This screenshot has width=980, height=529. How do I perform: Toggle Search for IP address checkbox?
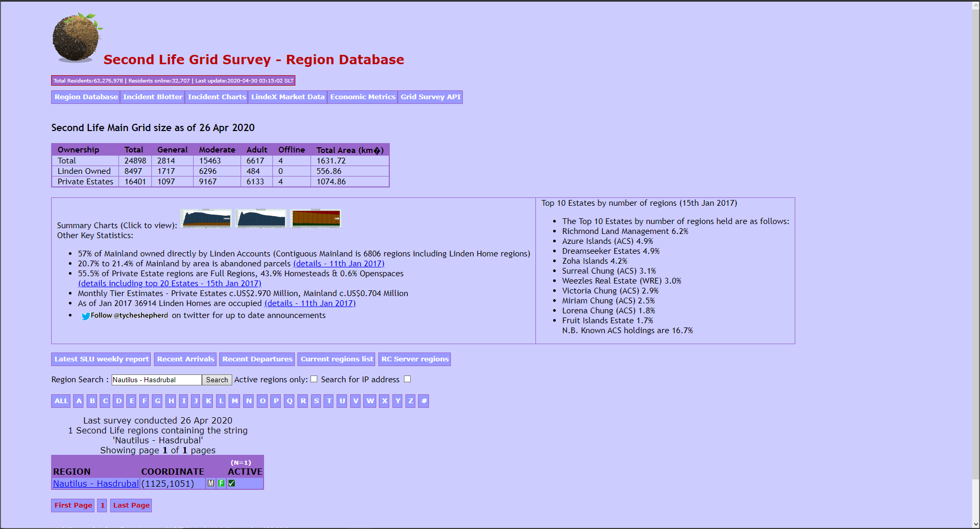click(408, 379)
